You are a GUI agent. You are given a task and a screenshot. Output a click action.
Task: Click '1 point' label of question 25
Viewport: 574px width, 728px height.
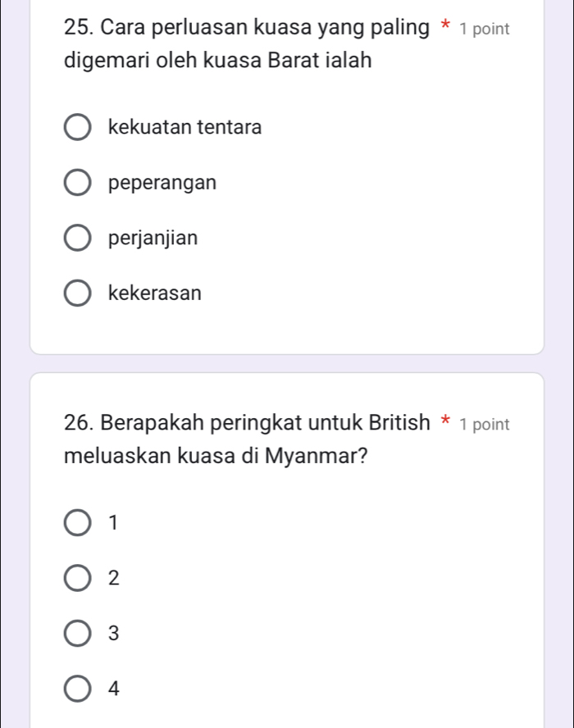pos(485,30)
